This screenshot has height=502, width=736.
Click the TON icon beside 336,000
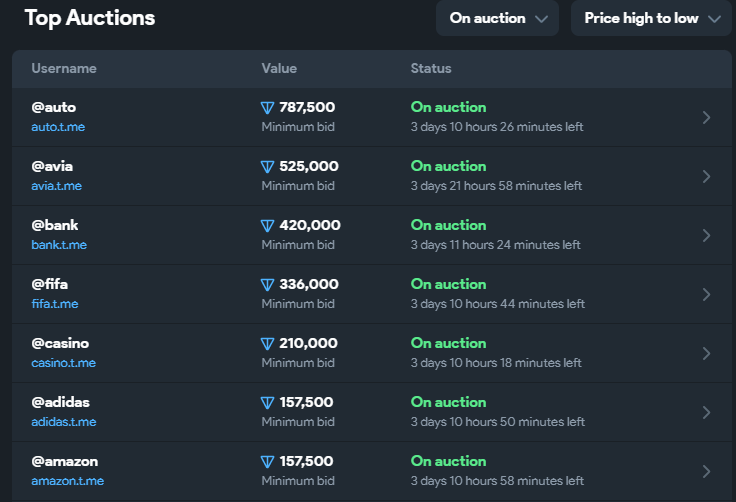pos(267,285)
